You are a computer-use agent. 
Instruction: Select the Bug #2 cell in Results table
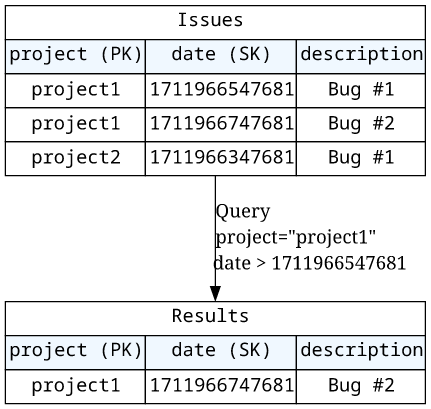361,387
